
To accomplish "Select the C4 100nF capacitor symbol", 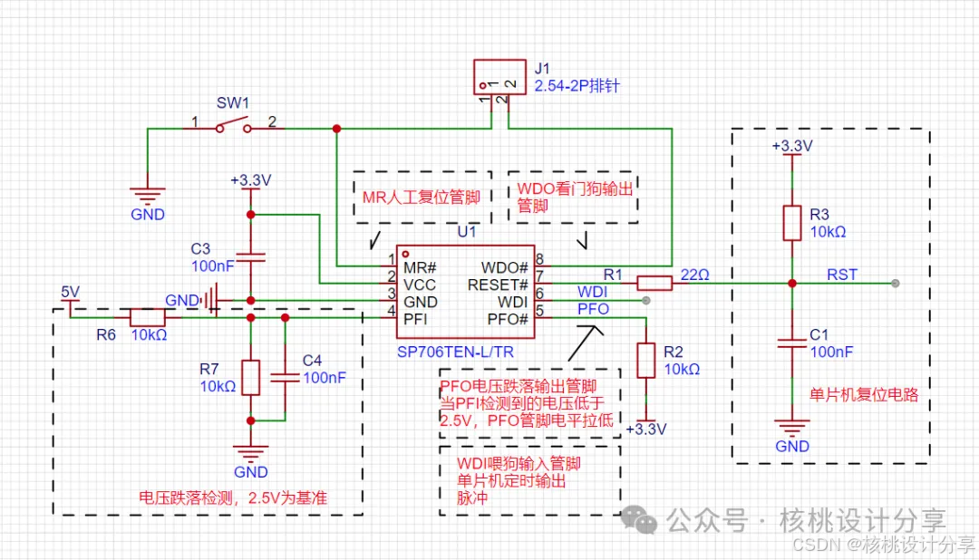I will coord(283,377).
